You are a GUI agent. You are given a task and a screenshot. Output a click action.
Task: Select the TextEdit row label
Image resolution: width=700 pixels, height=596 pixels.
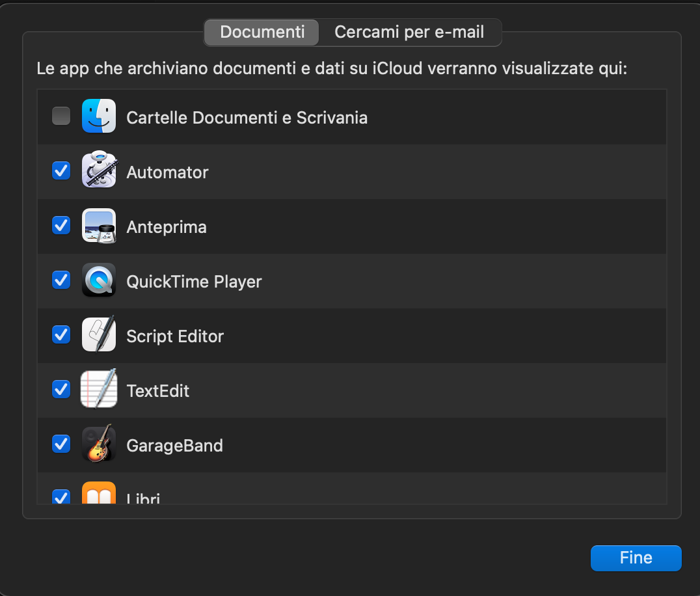pos(158,391)
